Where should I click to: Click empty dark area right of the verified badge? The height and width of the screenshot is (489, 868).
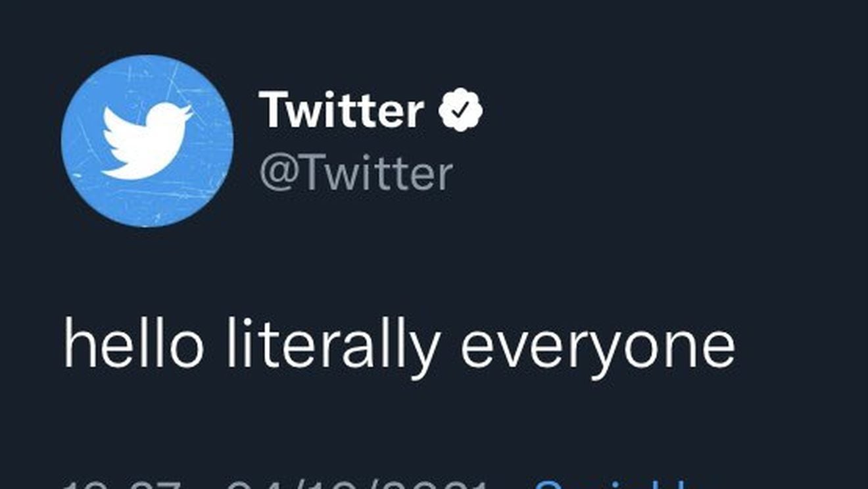click(x=658, y=110)
